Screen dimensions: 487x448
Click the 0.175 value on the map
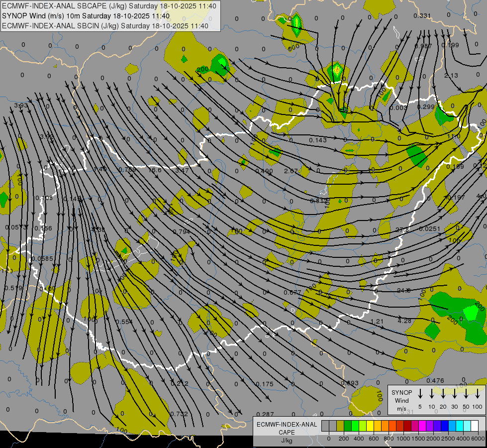pos(265,384)
